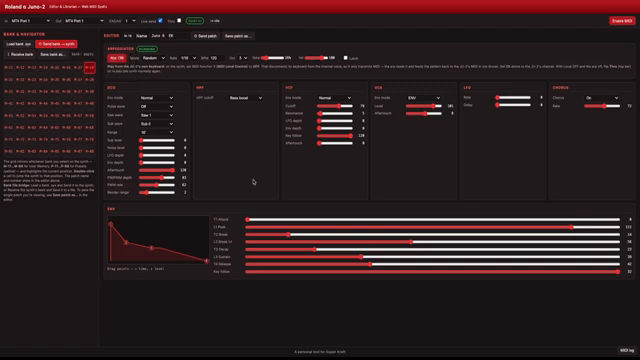Open the DCO Range dropdown

click(x=157, y=132)
